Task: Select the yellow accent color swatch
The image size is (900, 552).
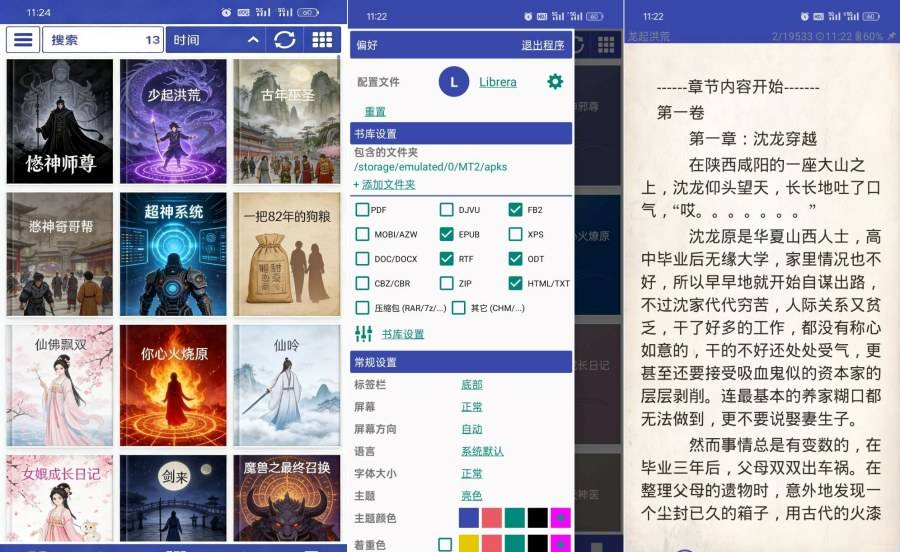Action: (x=469, y=543)
